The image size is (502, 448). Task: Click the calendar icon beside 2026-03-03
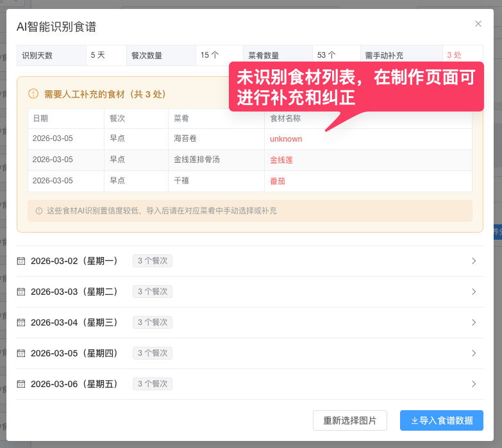21,292
